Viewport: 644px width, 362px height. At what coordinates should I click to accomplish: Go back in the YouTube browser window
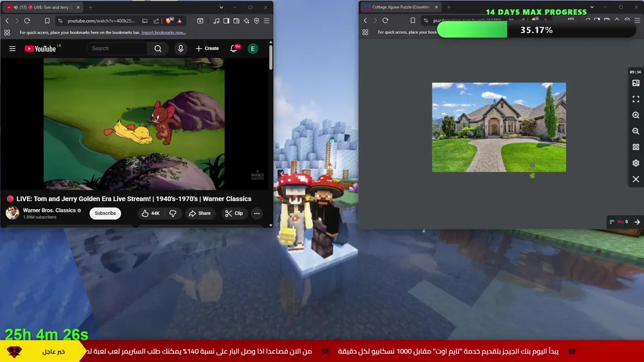(x=7, y=21)
